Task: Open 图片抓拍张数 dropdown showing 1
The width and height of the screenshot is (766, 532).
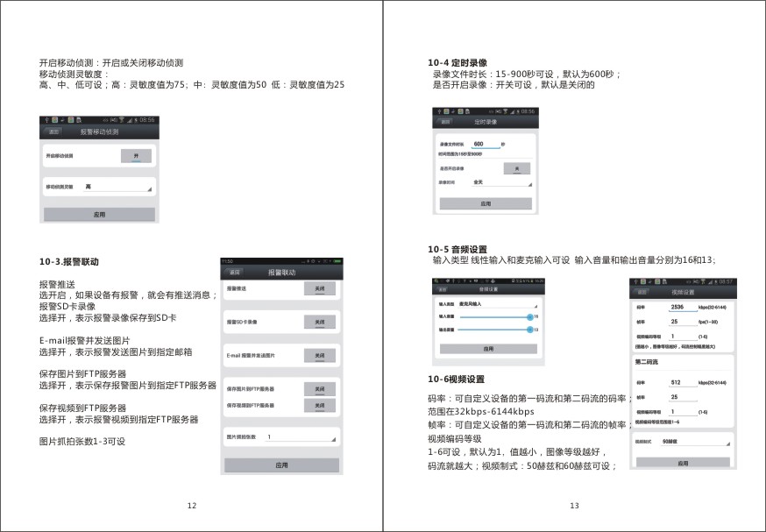Action: (301, 436)
